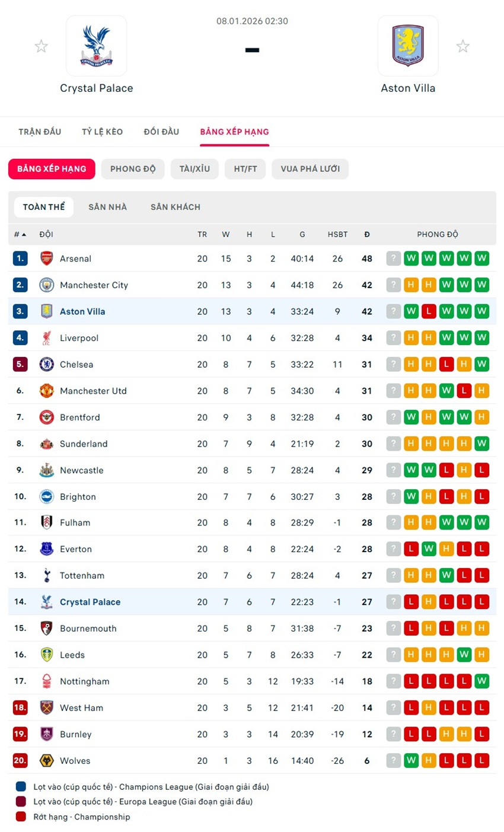Screen dimensions: 504x832
Task: Click the Aston Villa club crest at the top
Action: click(408, 46)
